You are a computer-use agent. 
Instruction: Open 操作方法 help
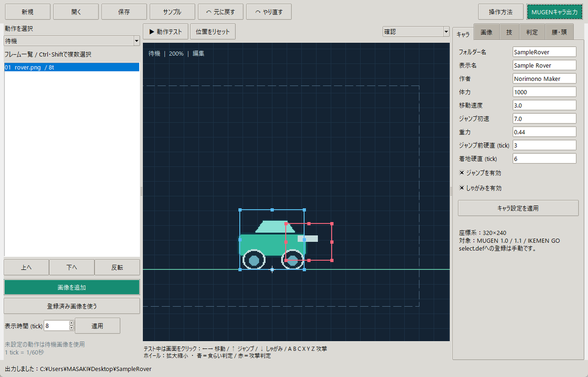pos(501,11)
